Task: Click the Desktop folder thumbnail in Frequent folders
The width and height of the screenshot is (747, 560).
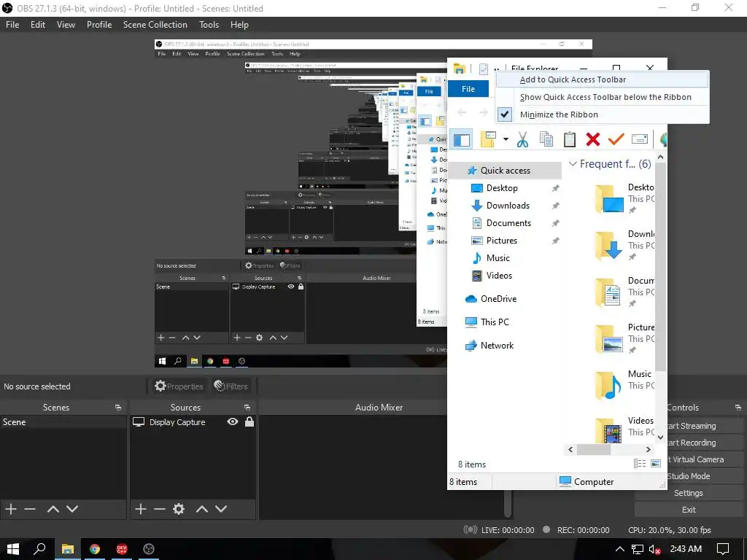Action: point(609,199)
